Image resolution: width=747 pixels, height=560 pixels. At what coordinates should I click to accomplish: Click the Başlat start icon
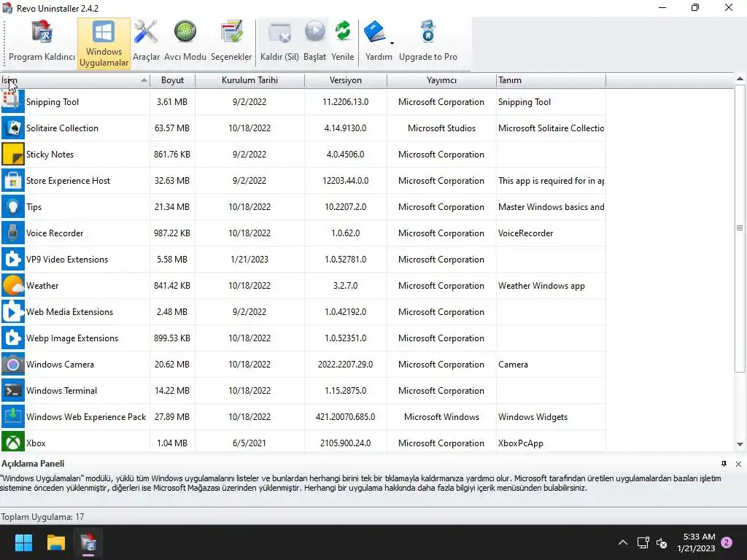point(315,31)
